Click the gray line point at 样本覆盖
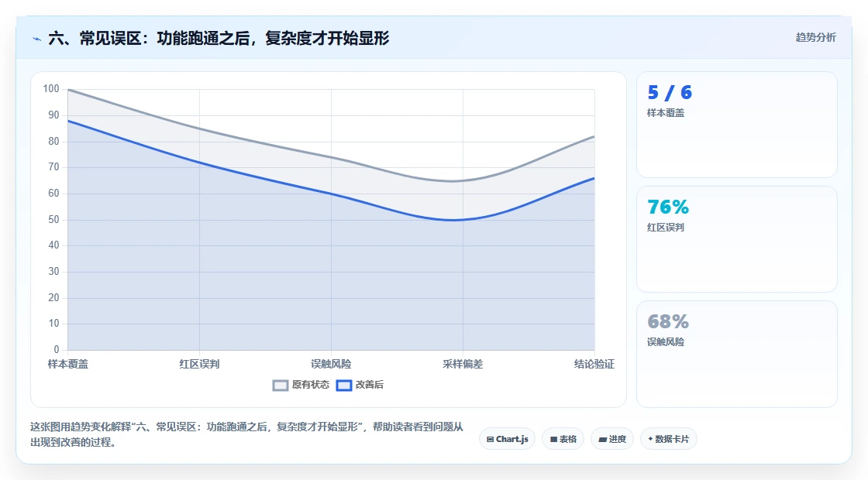868x480 pixels. (68, 90)
